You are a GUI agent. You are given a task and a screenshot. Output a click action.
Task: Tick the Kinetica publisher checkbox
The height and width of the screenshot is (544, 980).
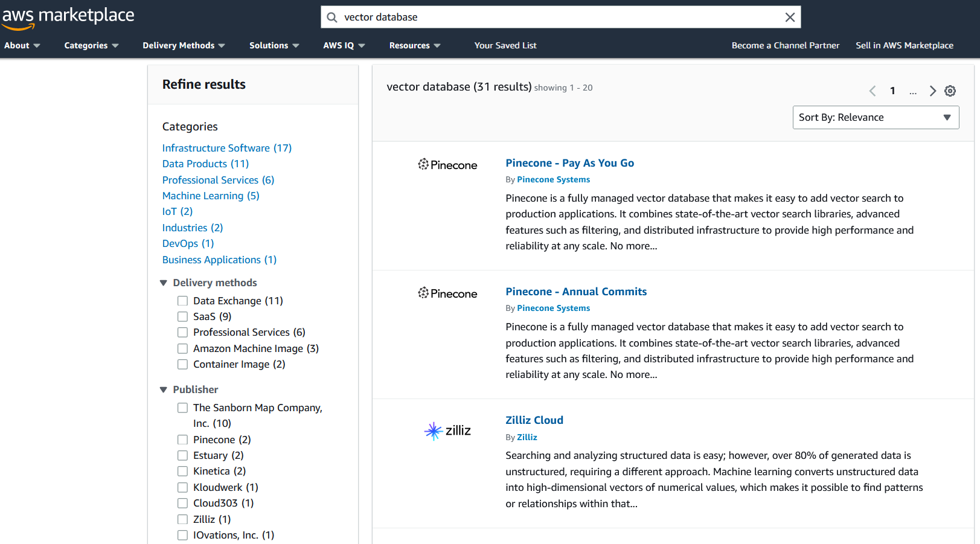[182, 471]
